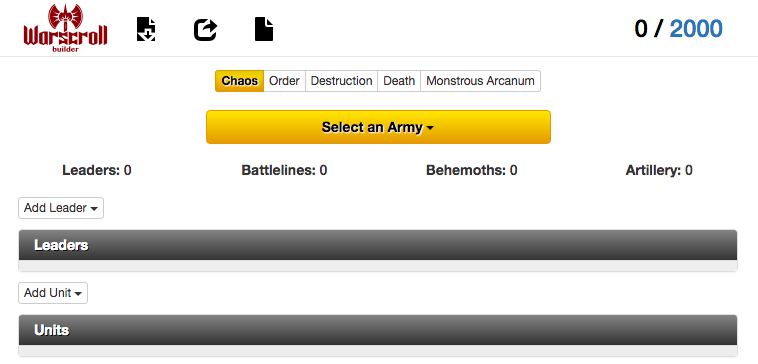758x364 pixels.
Task: Choose the Destruction alliance option
Action: click(341, 81)
